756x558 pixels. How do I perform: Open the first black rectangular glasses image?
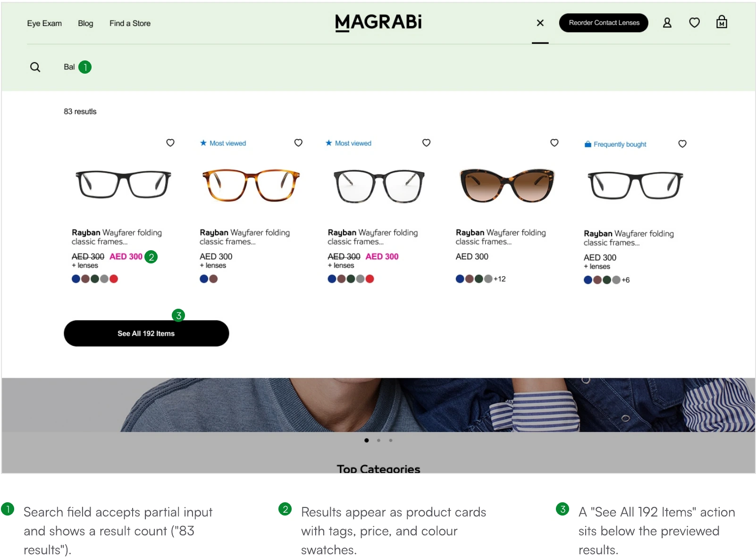(x=123, y=184)
